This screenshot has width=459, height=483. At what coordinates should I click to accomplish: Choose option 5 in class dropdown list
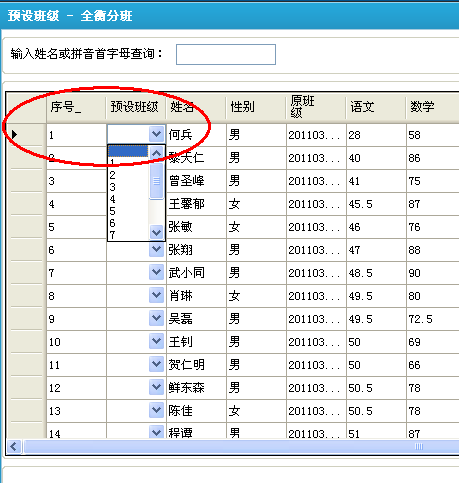click(x=128, y=211)
